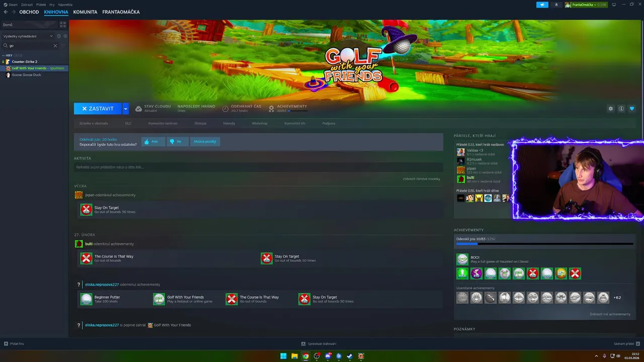Open the FrantaOmáčka account dropdown
The height and width of the screenshot is (362, 644).
(586, 5)
